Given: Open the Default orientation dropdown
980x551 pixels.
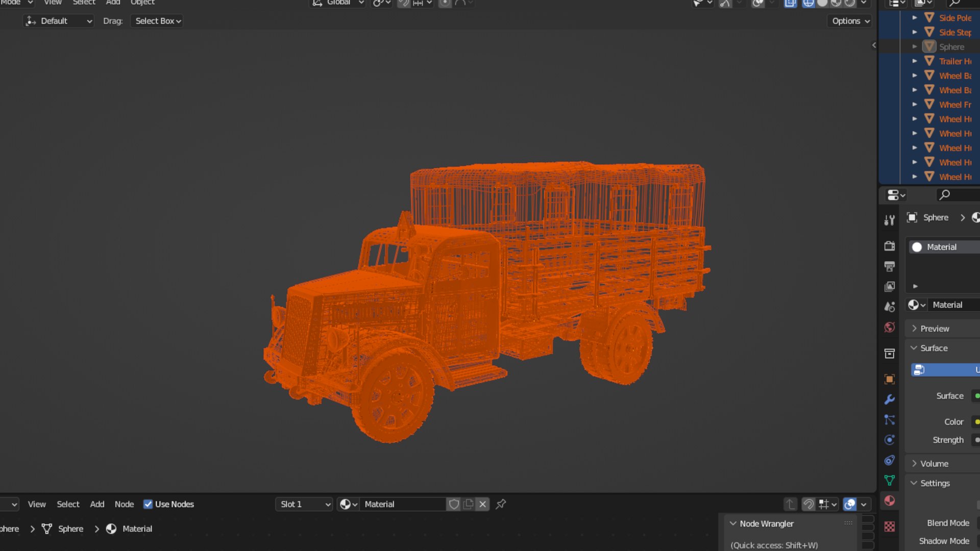Looking at the screenshot, I should click(x=59, y=21).
